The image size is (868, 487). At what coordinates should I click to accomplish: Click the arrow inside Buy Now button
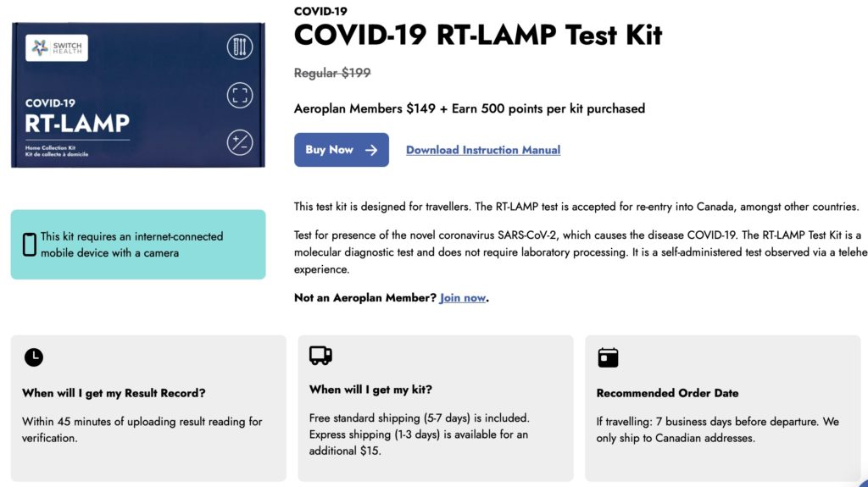click(x=371, y=150)
